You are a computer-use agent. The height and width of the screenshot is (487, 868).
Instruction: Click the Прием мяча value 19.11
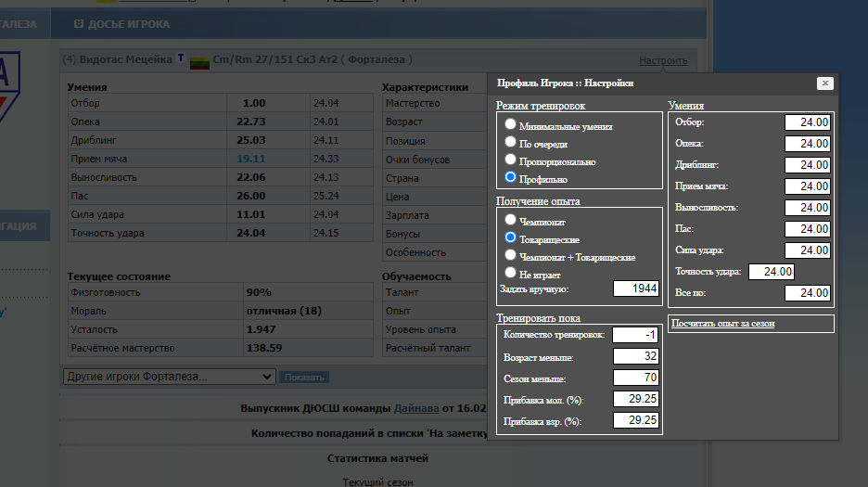(250, 159)
